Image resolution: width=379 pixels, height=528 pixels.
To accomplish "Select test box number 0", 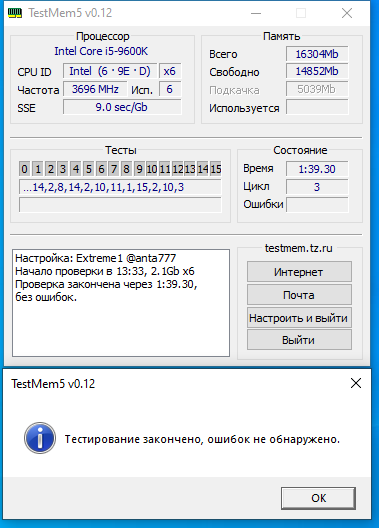I will (24, 169).
